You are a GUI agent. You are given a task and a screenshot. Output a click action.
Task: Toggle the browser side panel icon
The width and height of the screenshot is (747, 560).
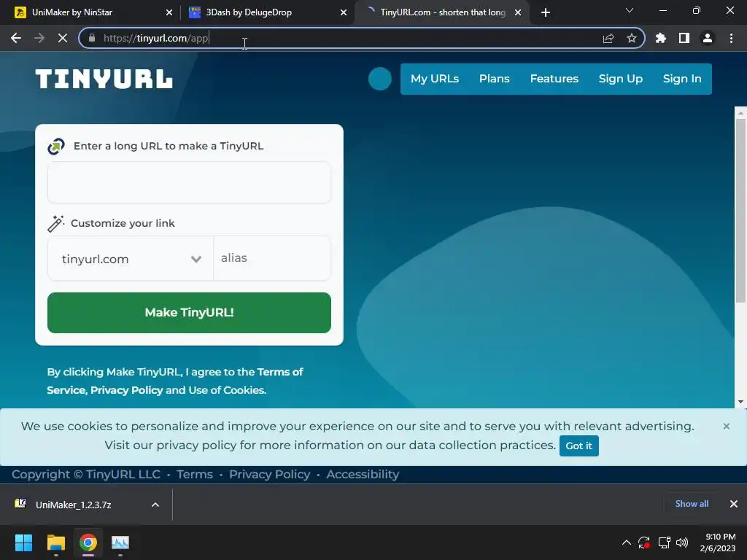pos(684,38)
